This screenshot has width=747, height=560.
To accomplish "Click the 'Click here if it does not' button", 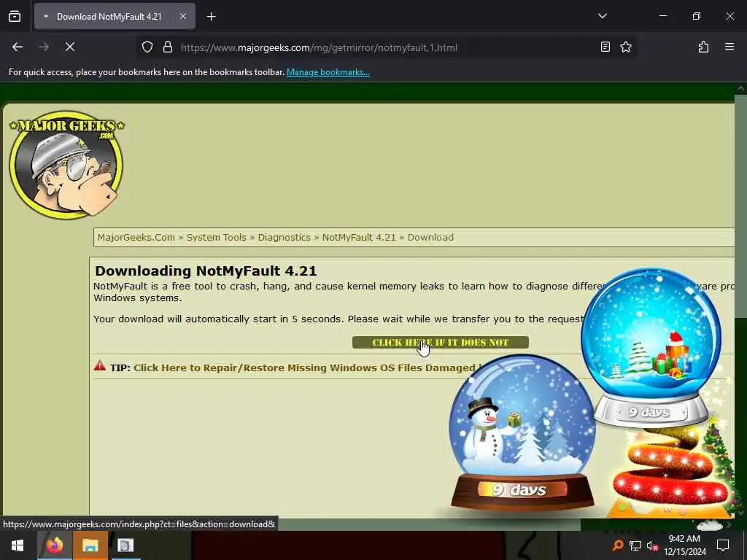I will click(x=440, y=343).
